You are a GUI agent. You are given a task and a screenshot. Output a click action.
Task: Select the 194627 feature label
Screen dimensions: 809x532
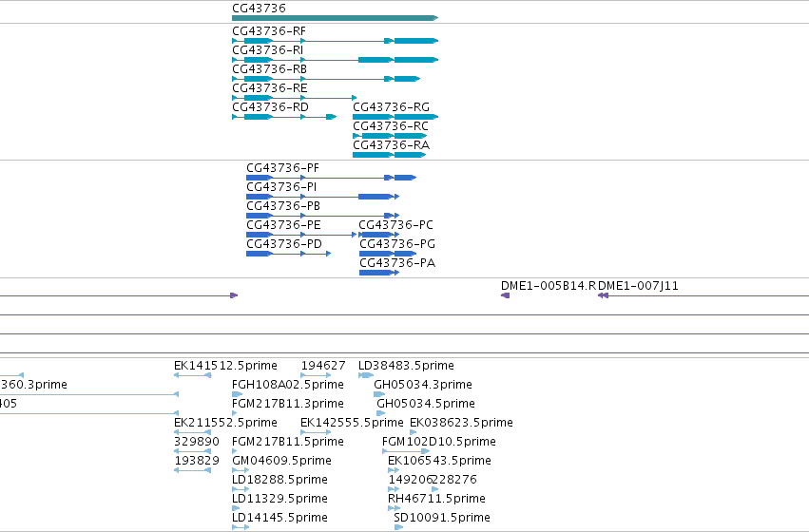tap(323, 366)
